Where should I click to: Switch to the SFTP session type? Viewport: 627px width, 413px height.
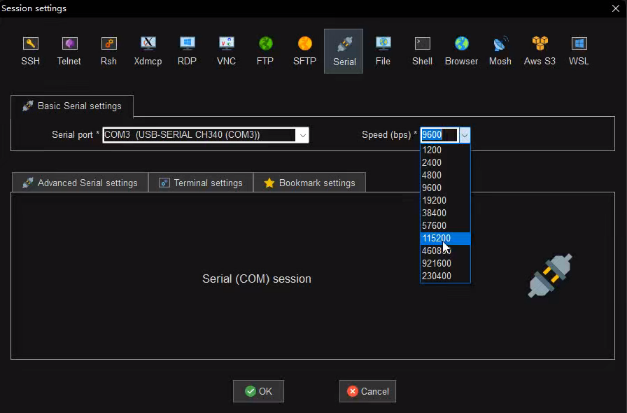[305, 51]
